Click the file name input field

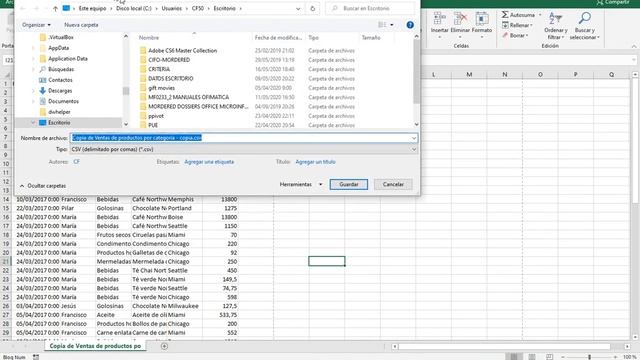244,138
